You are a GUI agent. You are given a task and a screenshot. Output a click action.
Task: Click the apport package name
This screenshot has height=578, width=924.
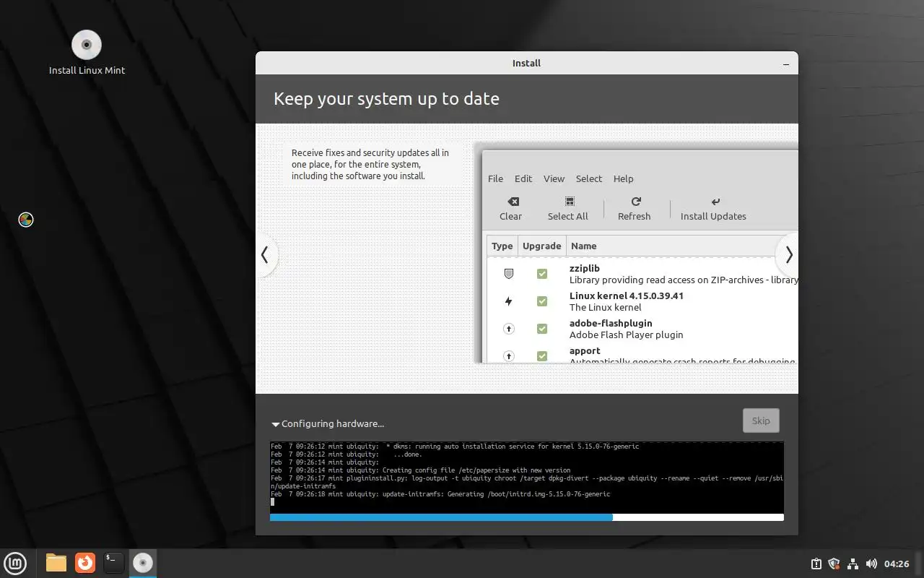click(x=585, y=350)
